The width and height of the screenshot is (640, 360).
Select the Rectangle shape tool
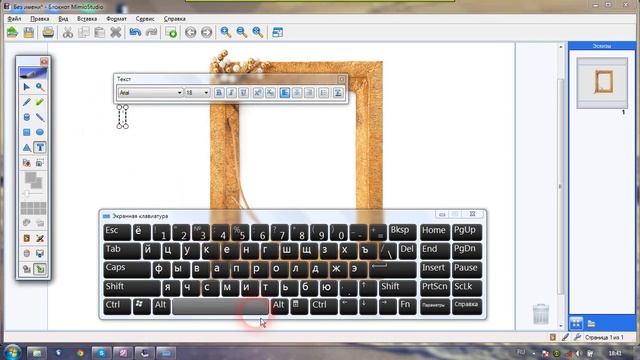(x=27, y=132)
